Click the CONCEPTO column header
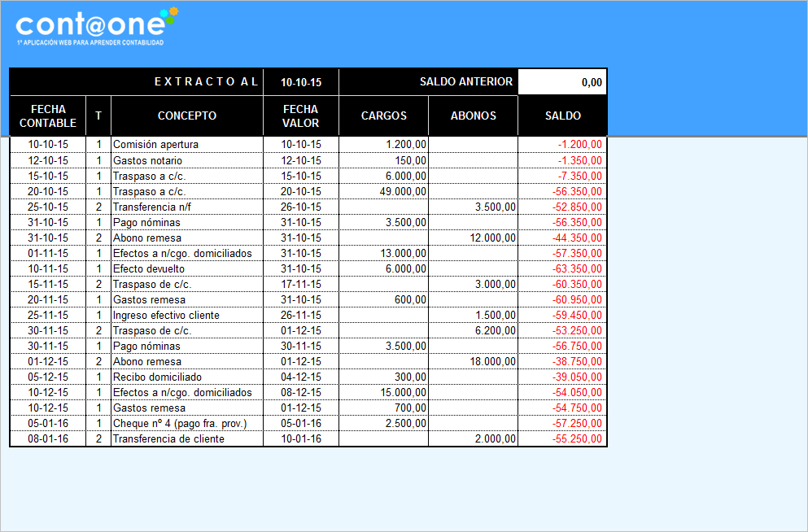 tap(187, 116)
